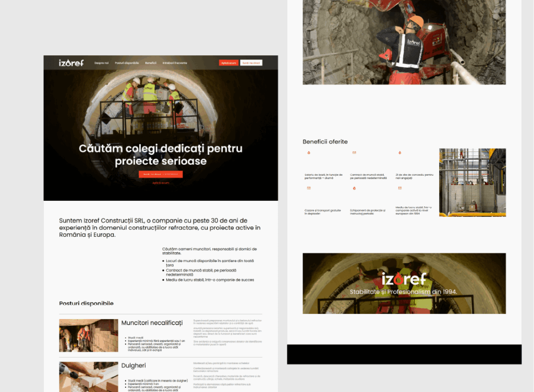Click the orange call button in the hero section
Viewport: 534px width, 392px height.
(160, 174)
